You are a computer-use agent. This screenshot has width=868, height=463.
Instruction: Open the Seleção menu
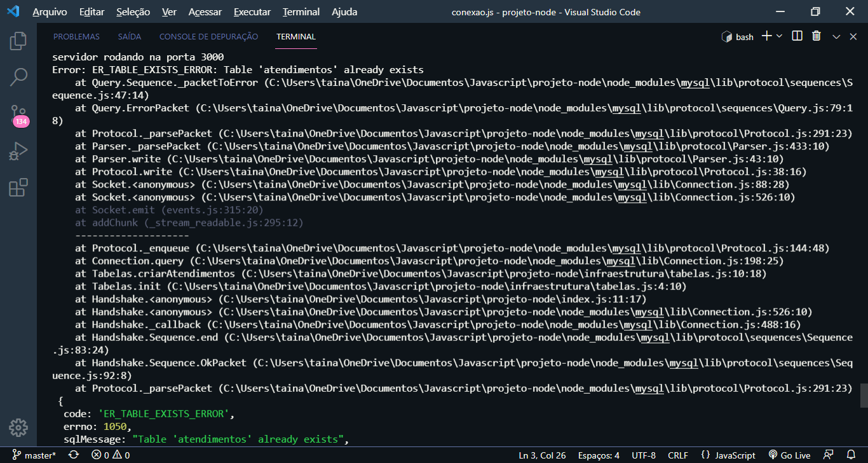point(133,11)
